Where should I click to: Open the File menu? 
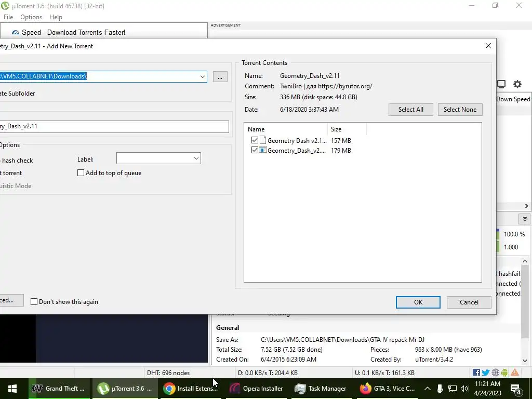8,17
